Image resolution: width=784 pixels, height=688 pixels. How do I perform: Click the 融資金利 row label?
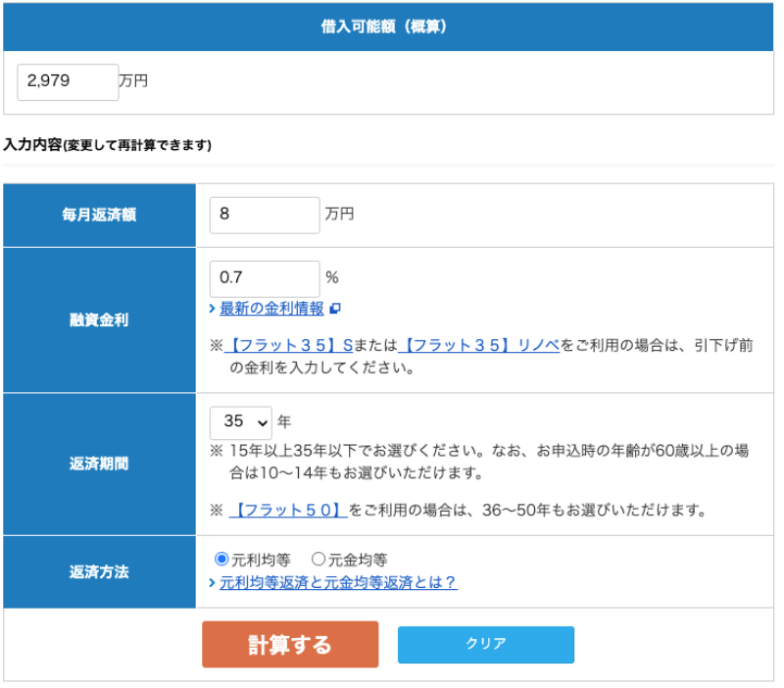click(99, 320)
